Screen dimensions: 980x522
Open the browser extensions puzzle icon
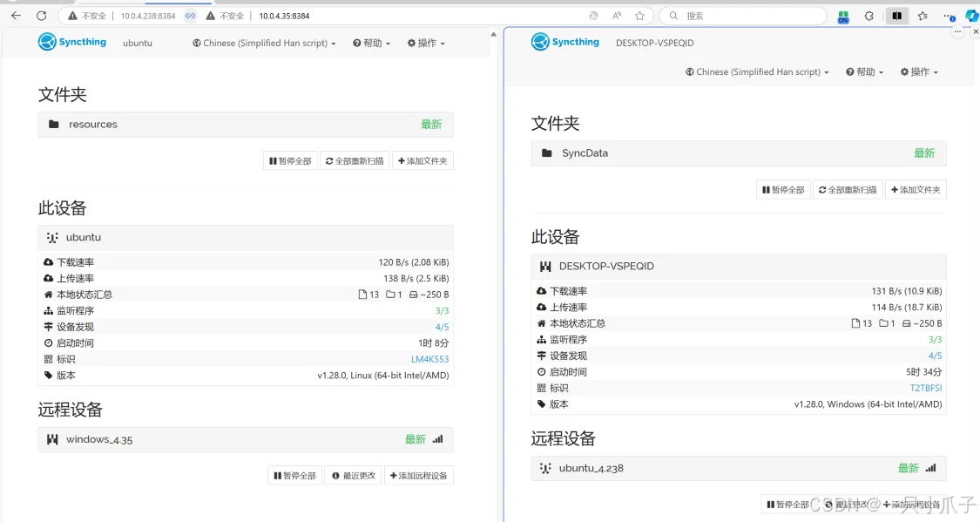(x=868, y=17)
